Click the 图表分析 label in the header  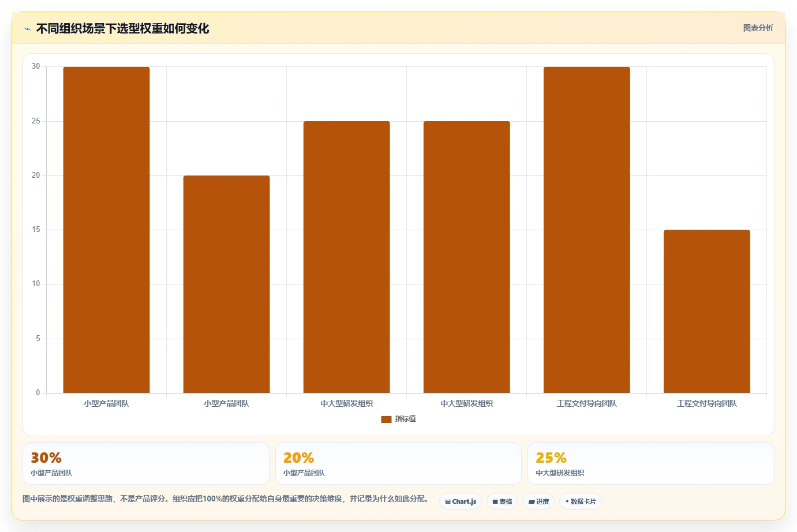pyautogui.click(x=758, y=28)
